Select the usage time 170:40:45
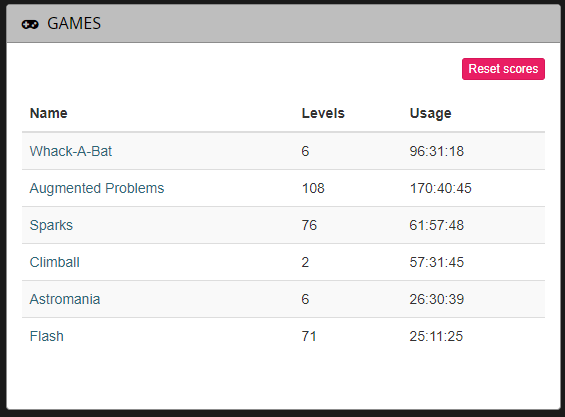The image size is (565, 417). tap(440, 188)
